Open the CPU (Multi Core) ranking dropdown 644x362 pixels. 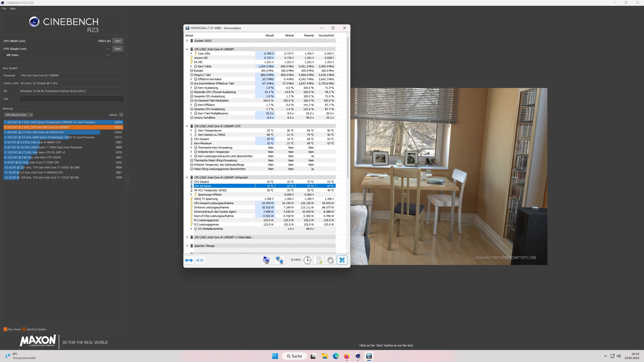click(x=18, y=115)
